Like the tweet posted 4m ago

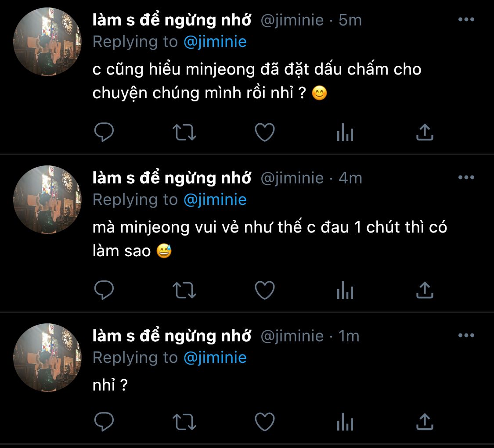click(265, 290)
